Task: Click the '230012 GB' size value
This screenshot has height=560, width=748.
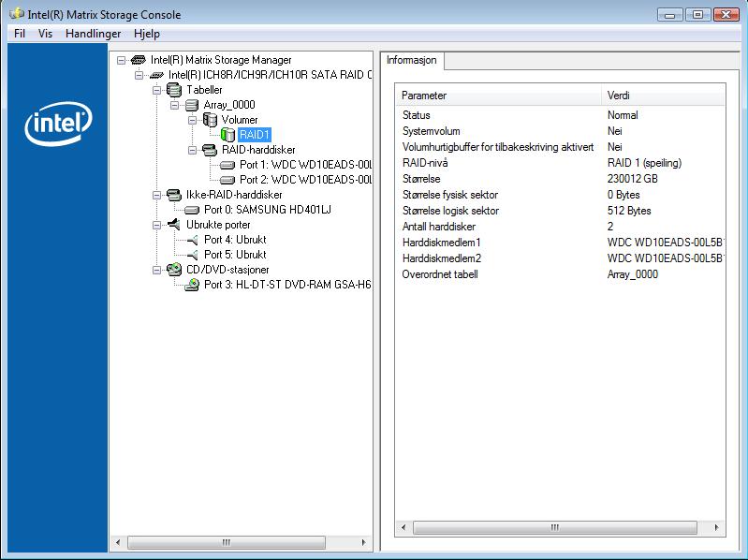Action: [632, 179]
